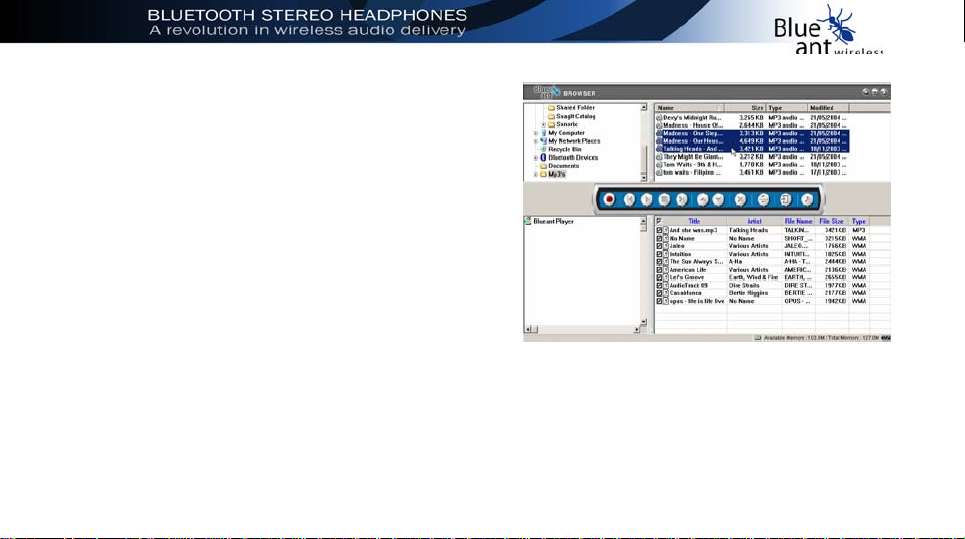Expand the Sonaric folder node
The width and height of the screenshot is (965, 539).
(544, 124)
